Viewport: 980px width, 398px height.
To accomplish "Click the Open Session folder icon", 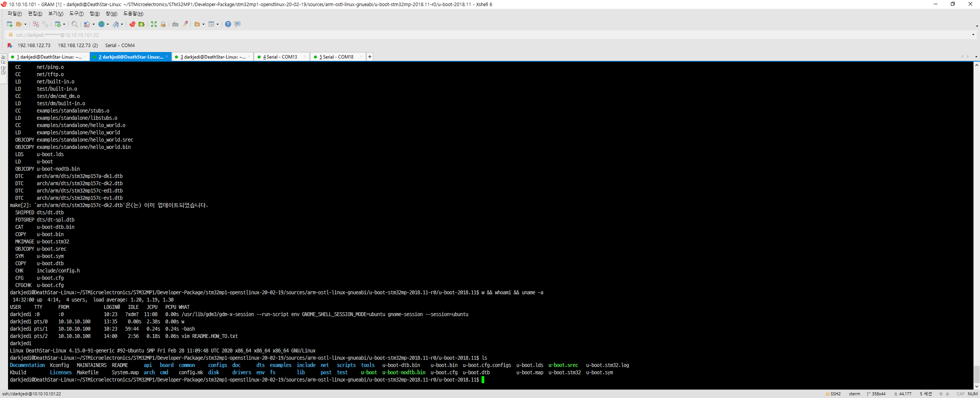I will click(x=19, y=24).
